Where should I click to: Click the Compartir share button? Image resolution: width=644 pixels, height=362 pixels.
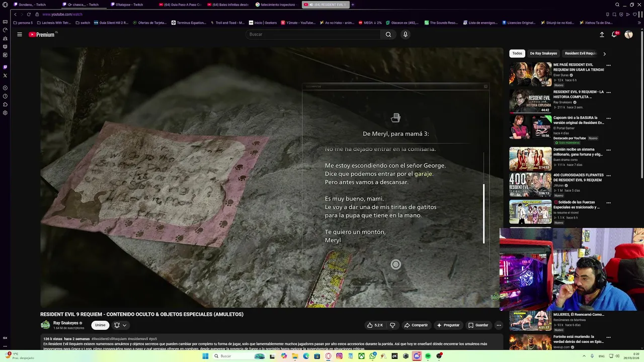point(416,325)
